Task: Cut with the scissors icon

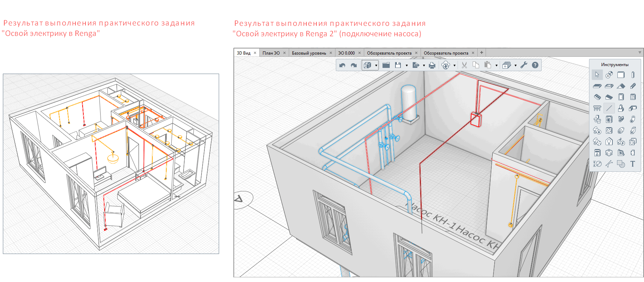Action: click(x=464, y=65)
